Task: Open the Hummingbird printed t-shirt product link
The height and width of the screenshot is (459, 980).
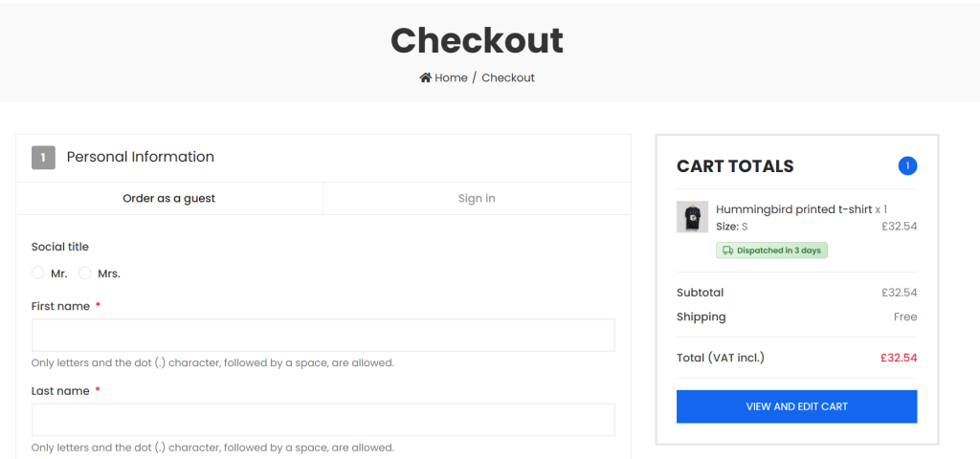Action: point(793,209)
